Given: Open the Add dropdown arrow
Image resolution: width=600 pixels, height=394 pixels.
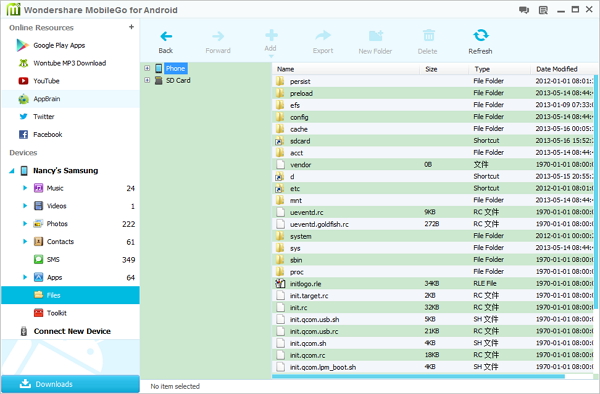Looking at the screenshot, I should (271, 57).
